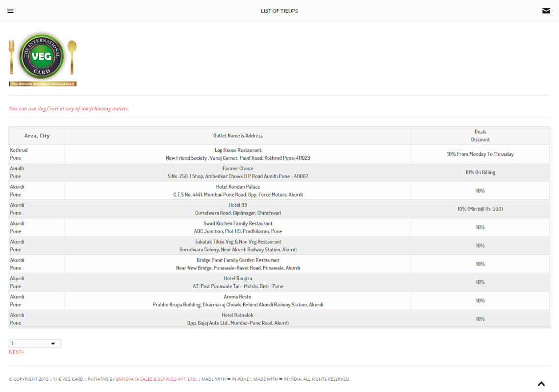This screenshot has height=392, width=559.
Task: Click Farmer Choice address S.No. 250-1 line
Action: pos(238,176)
